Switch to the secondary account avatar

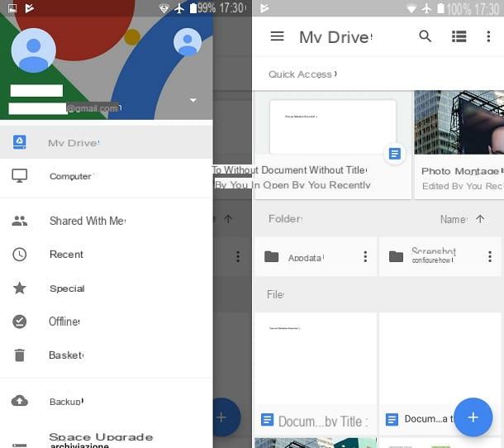click(188, 42)
